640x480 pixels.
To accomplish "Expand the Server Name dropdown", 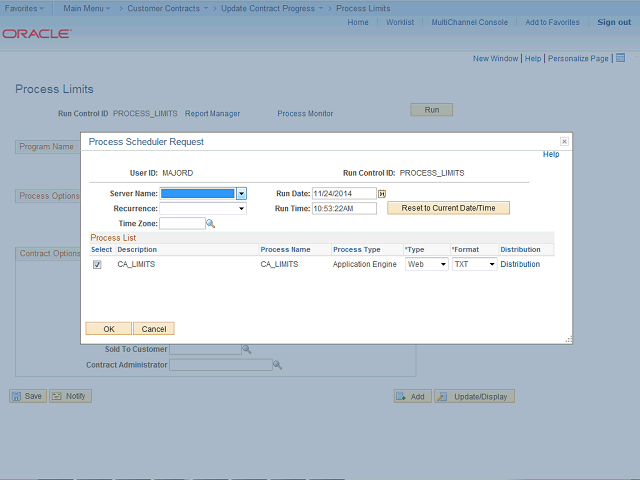I will pos(241,193).
